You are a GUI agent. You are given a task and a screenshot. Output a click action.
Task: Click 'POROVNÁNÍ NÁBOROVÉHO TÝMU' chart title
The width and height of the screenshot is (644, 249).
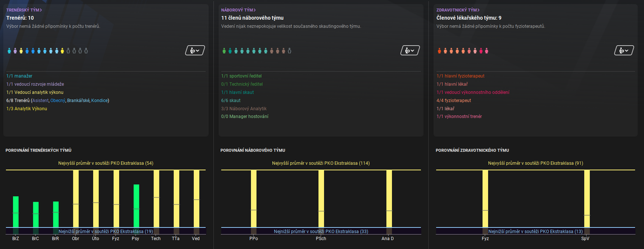(253, 150)
